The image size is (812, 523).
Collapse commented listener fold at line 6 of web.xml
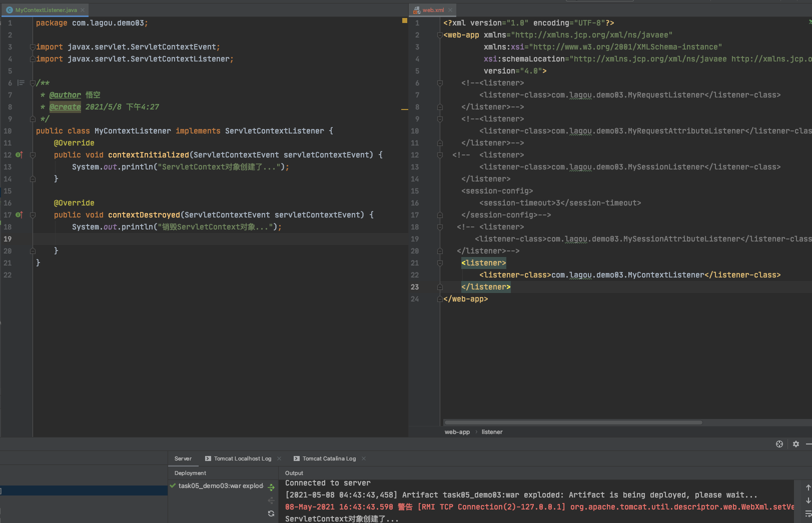pyautogui.click(x=440, y=83)
